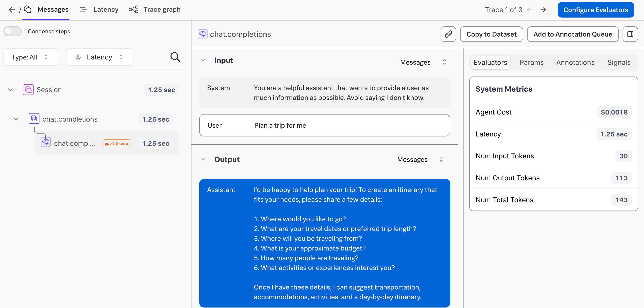This screenshot has width=644, height=308.
Task: Copy link with chain icon button
Action: click(x=448, y=34)
